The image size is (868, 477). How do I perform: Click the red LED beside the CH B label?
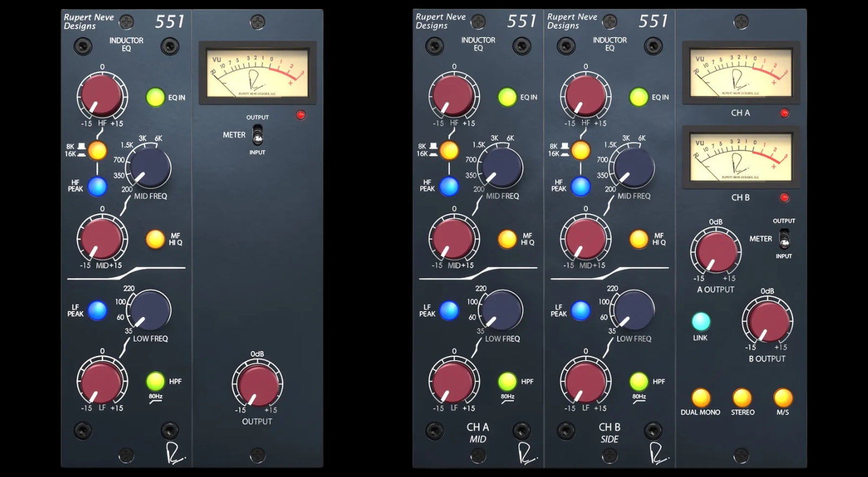coord(784,198)
